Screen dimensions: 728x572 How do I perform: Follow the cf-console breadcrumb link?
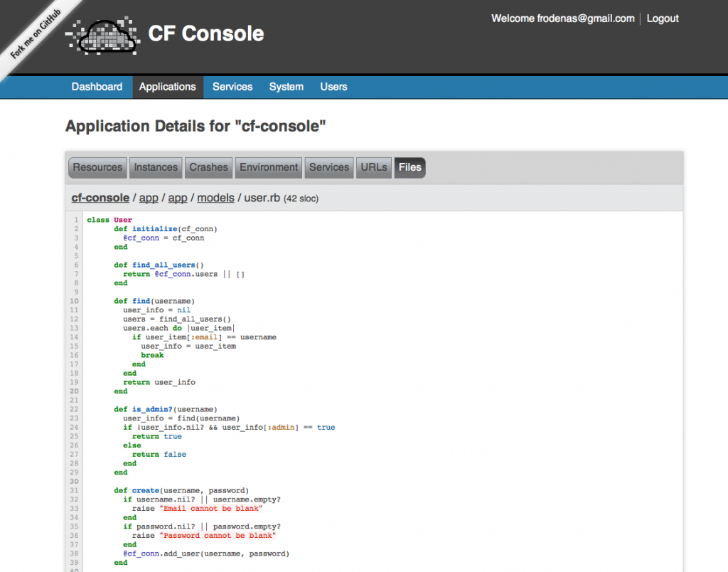[100, 198]
